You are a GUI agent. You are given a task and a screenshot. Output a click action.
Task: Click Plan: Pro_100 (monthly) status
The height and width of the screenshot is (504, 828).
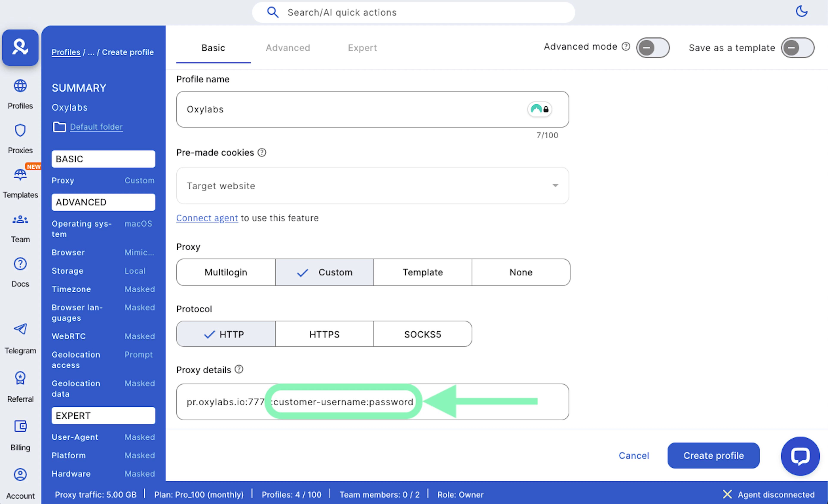pyautogui.click(x=199, y=494)
